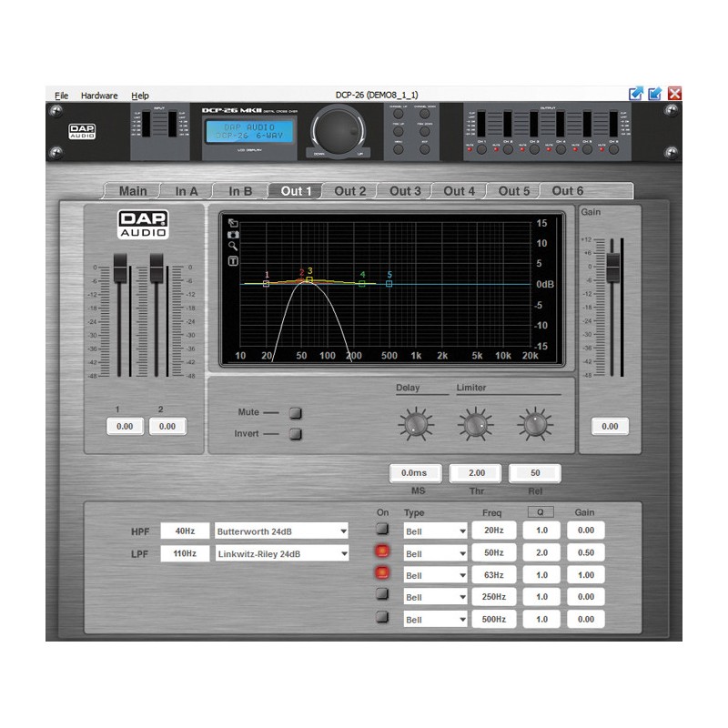Screen dimensions: 728x728
Task: Select the snapshot camera icon on graph panel
Action: click(233, 235)
